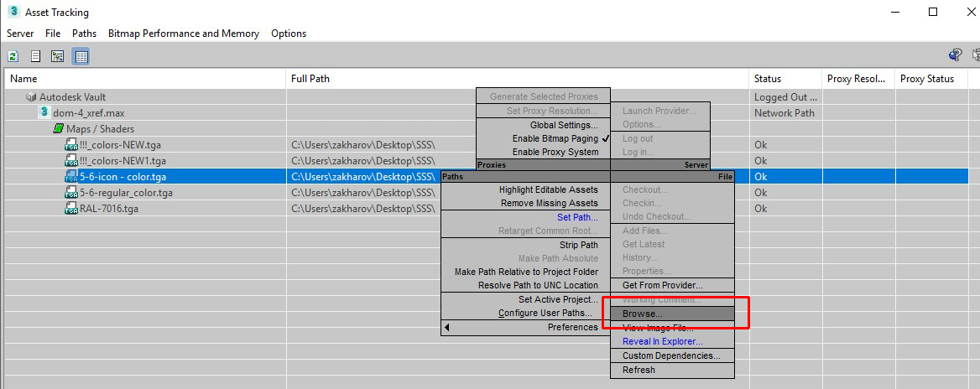Expand Preferences quad menu arrow
Screen dimensions: 980x389
pyautogui.click(x=446, y=327)
